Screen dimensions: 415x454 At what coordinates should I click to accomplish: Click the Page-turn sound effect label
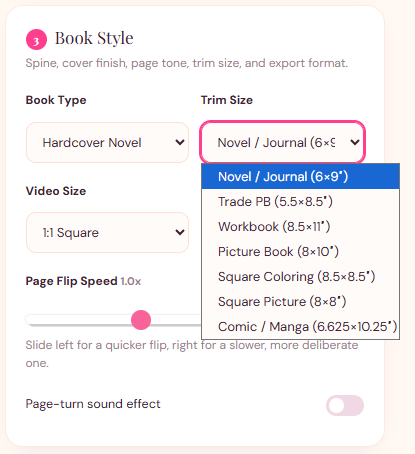click(x=93, y=404)
